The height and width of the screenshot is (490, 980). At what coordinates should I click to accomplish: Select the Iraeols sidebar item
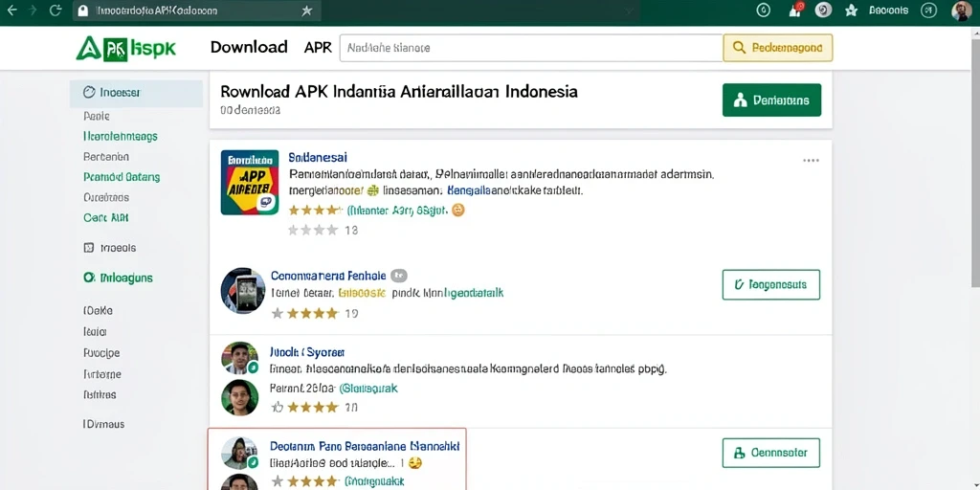click(x=110, y=248)
